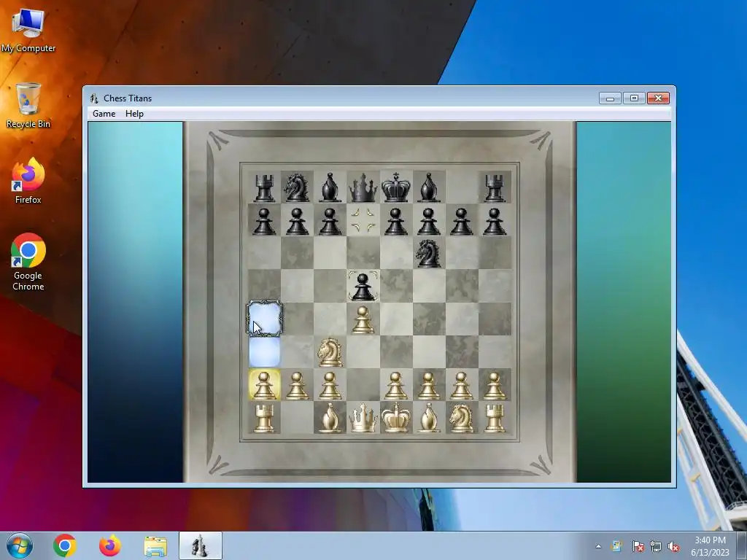
Task: Open the Action Center flag icon
Action: 638,547
